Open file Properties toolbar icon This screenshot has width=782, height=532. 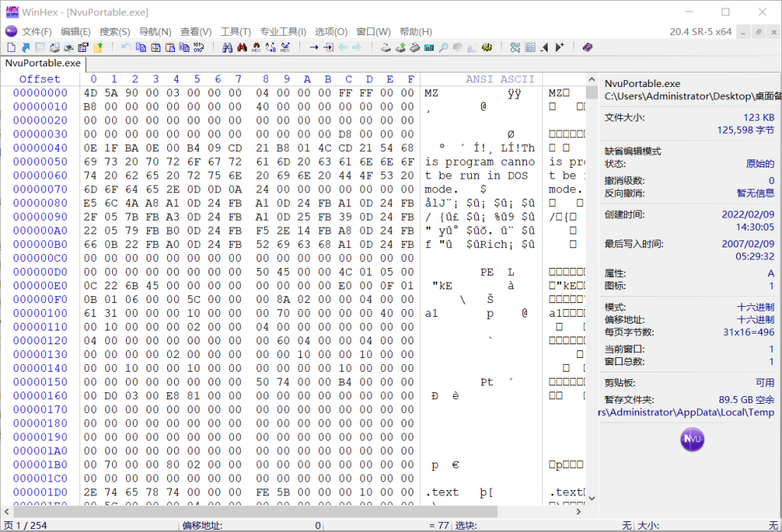pos(82,47)
